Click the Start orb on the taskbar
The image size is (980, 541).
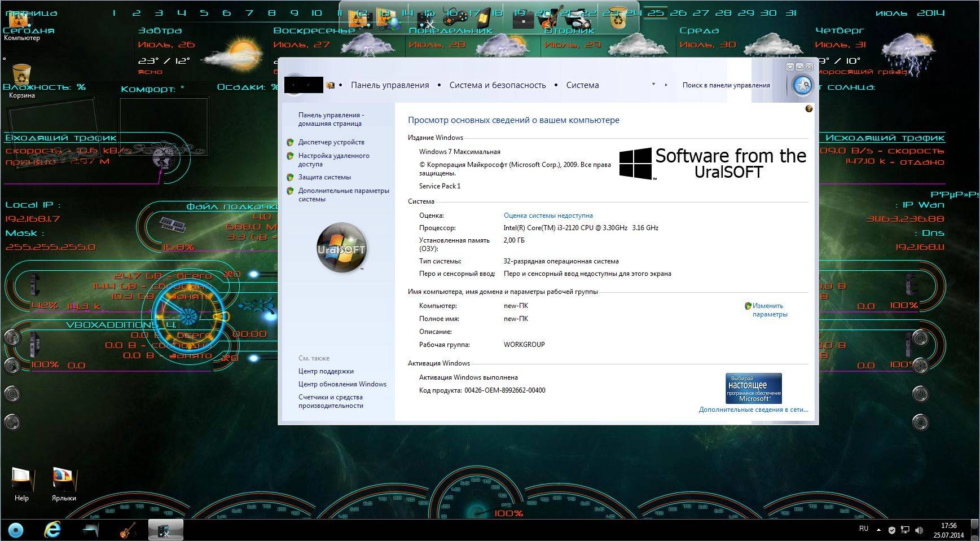click(16, 530)
